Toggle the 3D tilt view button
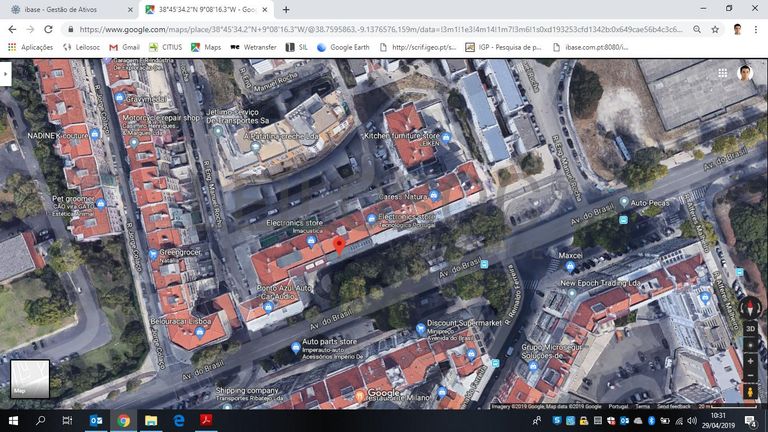 click(750, 329)
